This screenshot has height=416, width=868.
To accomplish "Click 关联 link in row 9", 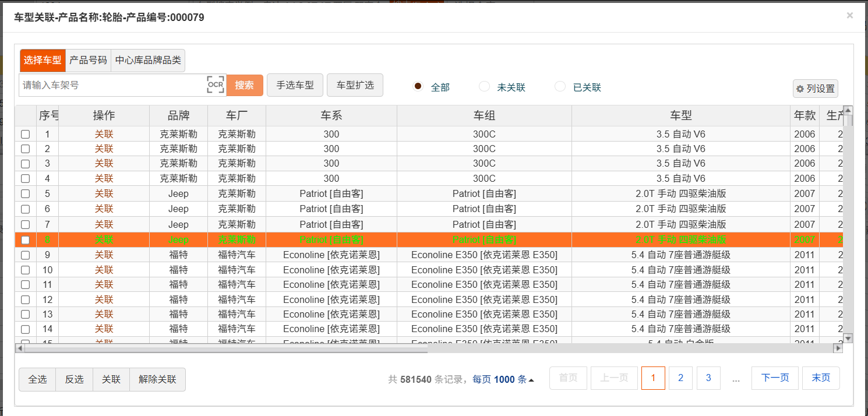I will point(104,255).
